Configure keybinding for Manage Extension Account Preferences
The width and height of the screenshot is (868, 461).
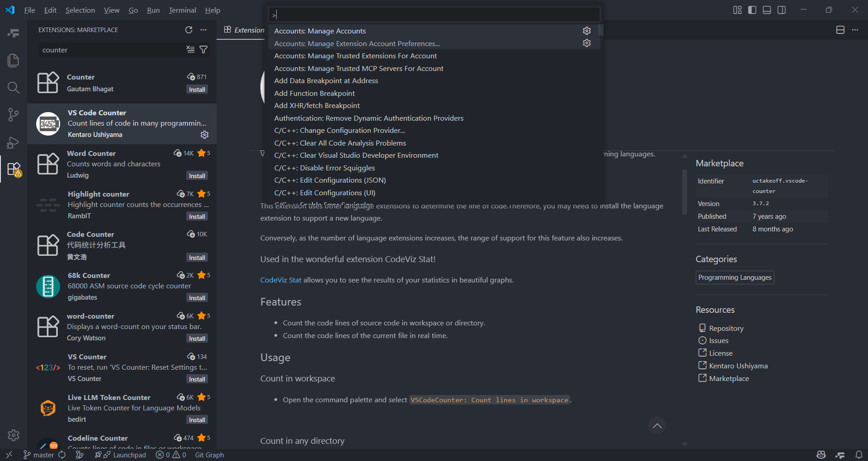(x=587, y=43)
